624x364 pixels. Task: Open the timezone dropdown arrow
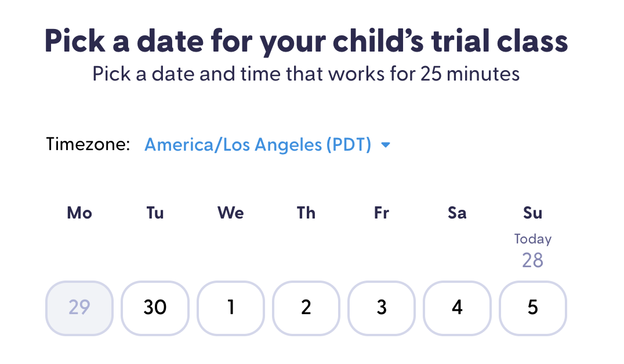coord(386,145)
